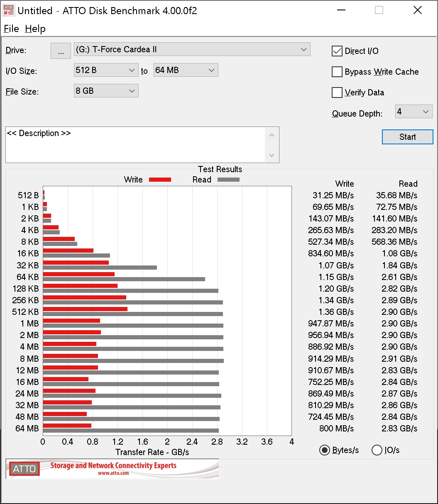Click the red Write legend swatch

pyautogui.click(x=160, y=180)
